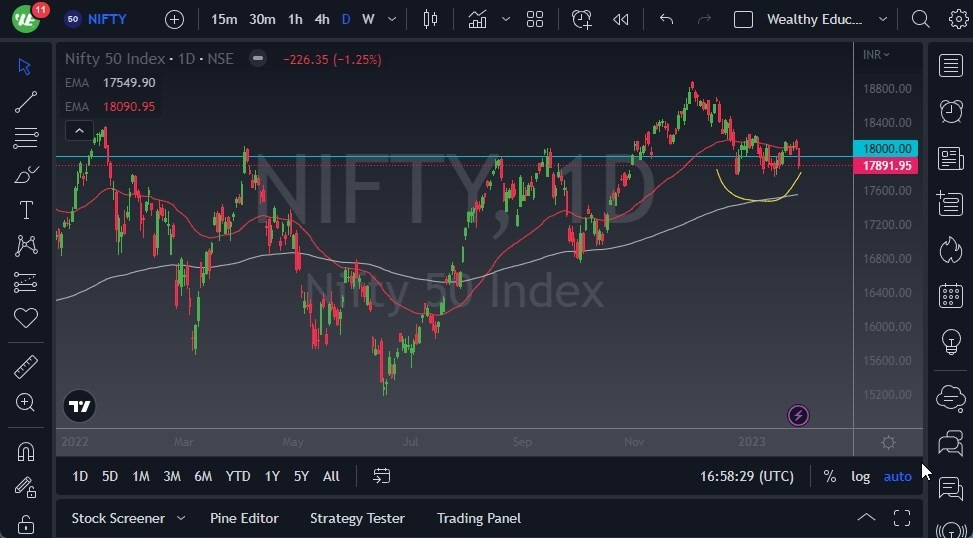973x538 pixels.
Task: Toggle magnet snapping mode
Action: pos(25,452)
